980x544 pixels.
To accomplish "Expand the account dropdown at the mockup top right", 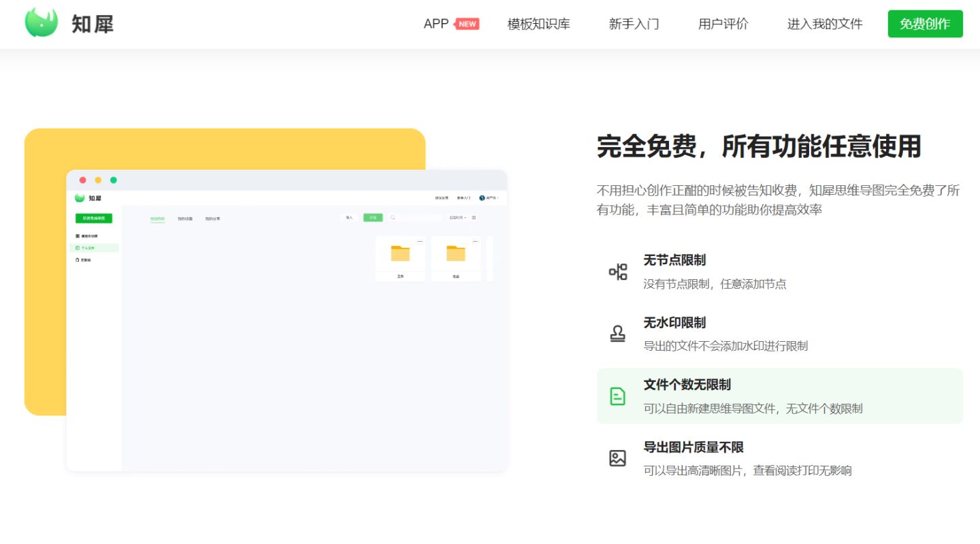I will coord(491,197).
